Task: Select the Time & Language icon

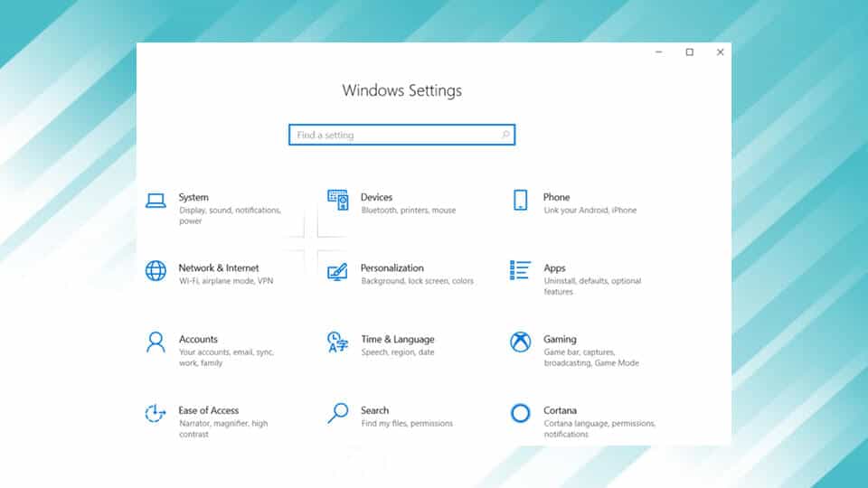Action: click(337, 342)
